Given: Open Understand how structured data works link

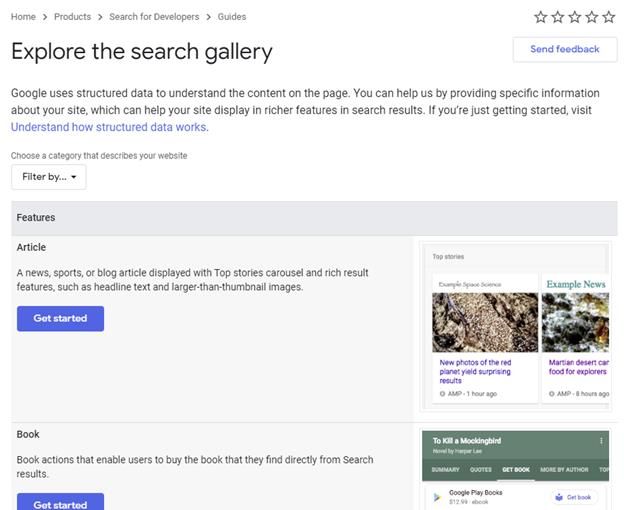Looking at the screenshot, I should [110, 127].
